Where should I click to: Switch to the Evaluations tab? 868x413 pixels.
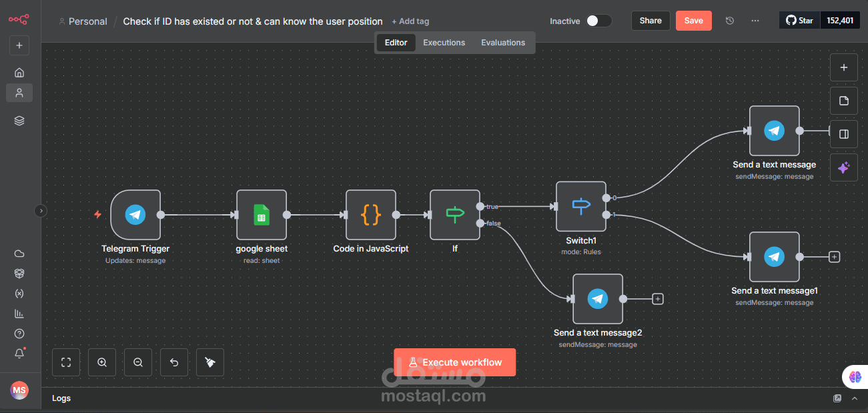[x=503, y=43]
